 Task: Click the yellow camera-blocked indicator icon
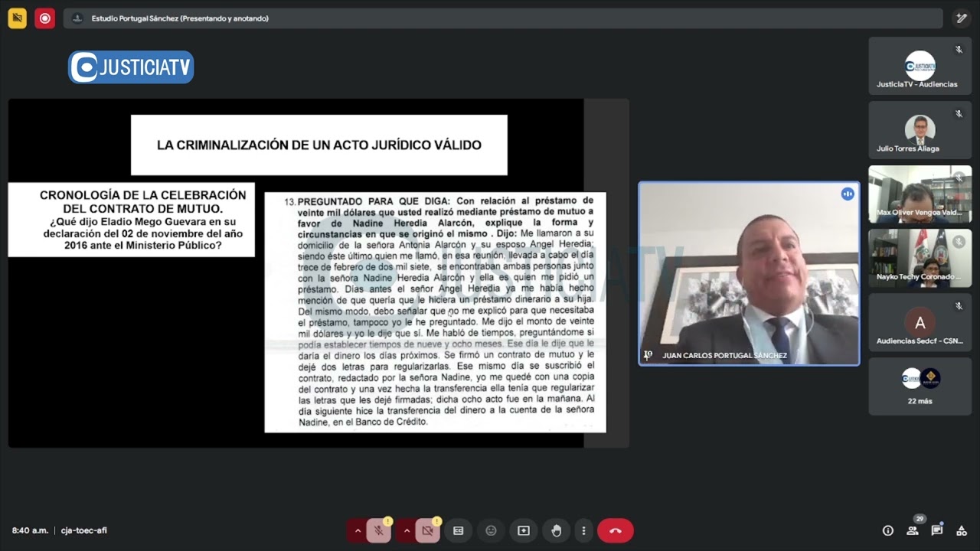[x=17, y=18]
